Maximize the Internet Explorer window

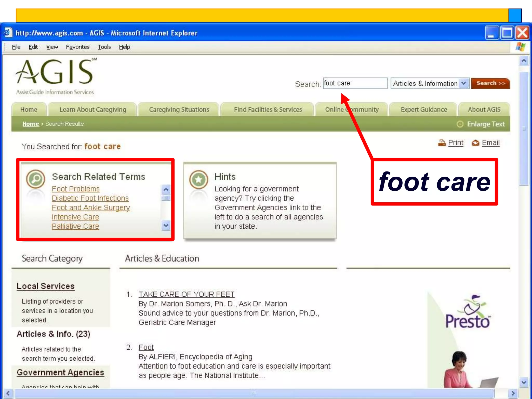(507, 33)
